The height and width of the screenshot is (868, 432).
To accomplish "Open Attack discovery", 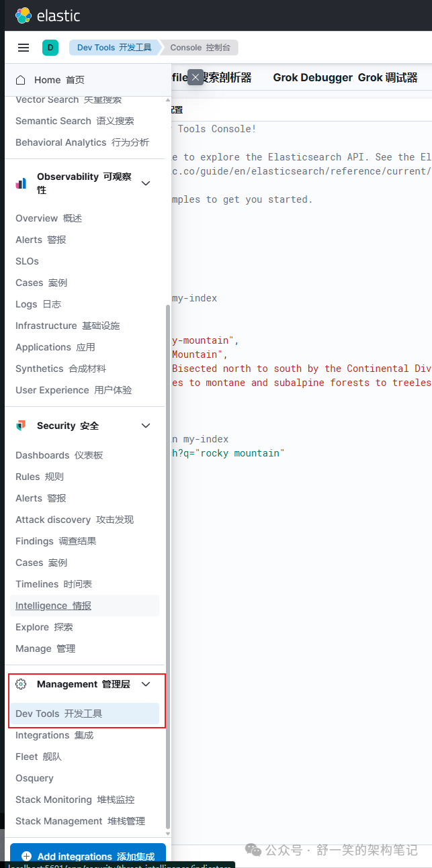I will [75, 520].
